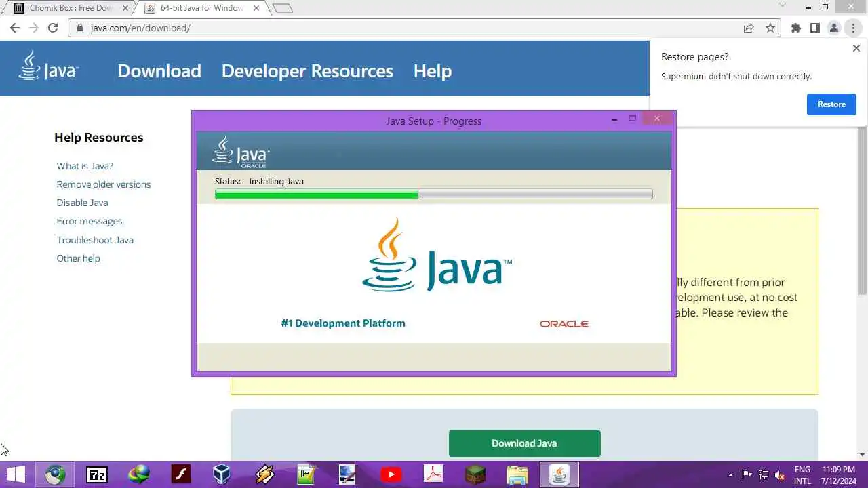Open File Explorer from the taskbar
Screen dimensions: 868x488
517,474
